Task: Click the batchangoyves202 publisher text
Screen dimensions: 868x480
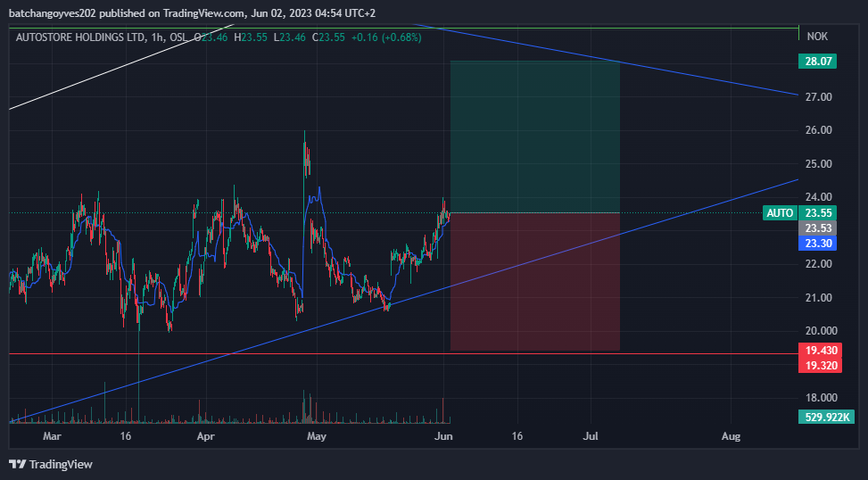Action: click(x=53, y=12)
